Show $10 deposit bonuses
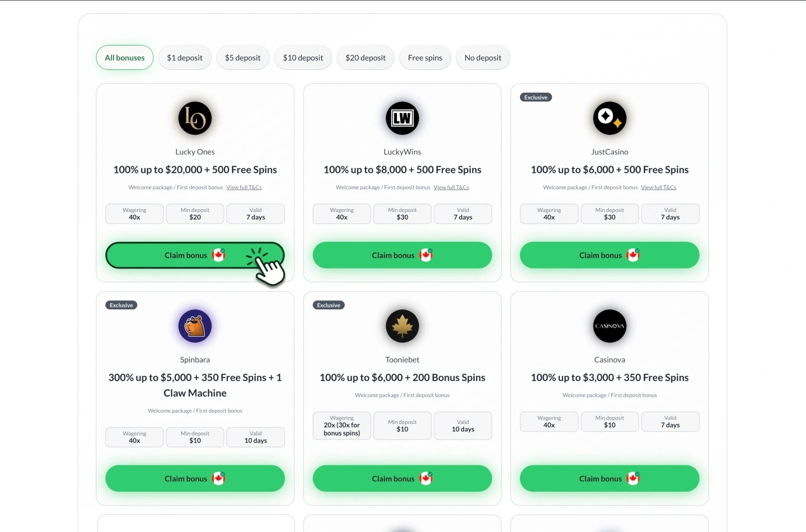This screenshot has width=806, height=532. point(303,58)
